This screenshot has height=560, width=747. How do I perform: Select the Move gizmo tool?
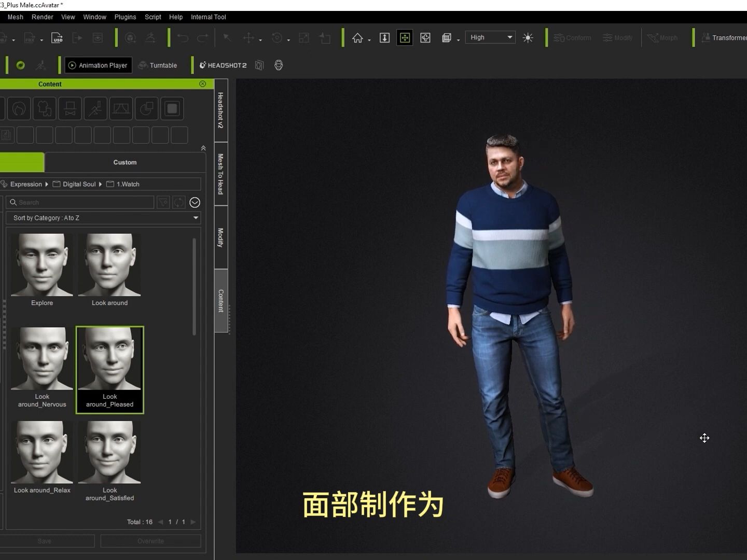[249, 38]
